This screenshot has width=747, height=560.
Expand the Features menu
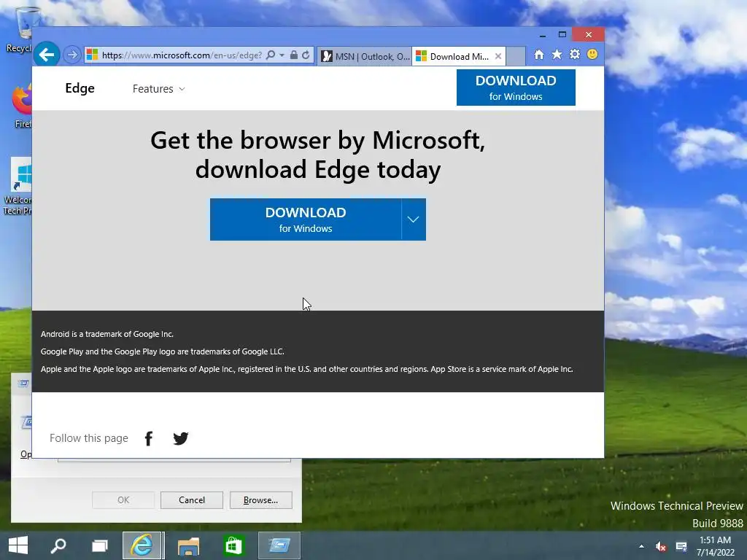pos(158,88)
